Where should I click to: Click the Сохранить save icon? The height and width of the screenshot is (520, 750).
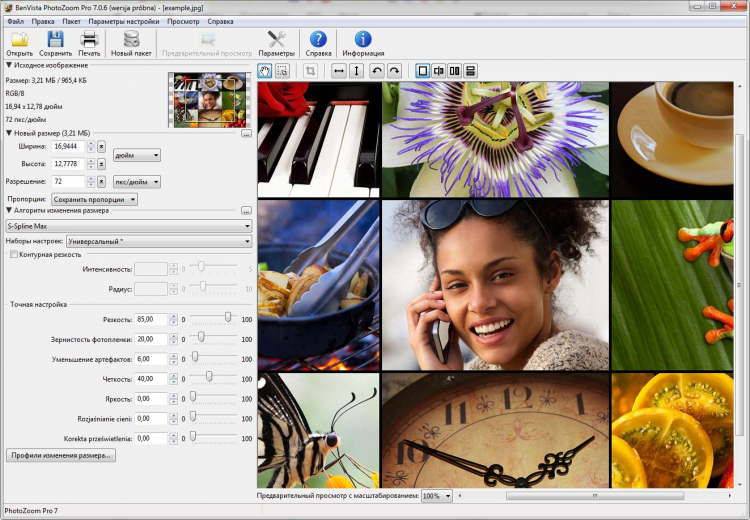[x=56, y=41]
